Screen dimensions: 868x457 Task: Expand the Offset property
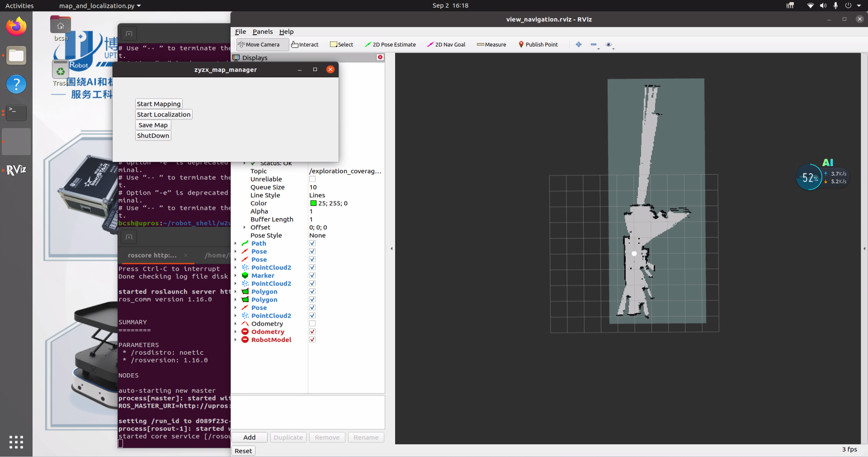(245, 228)
